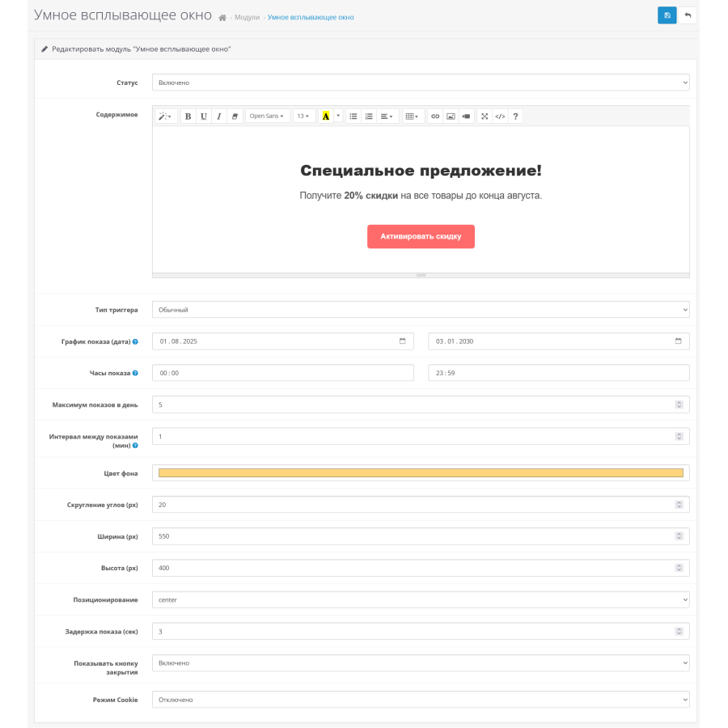Click the blue save button

667,15
